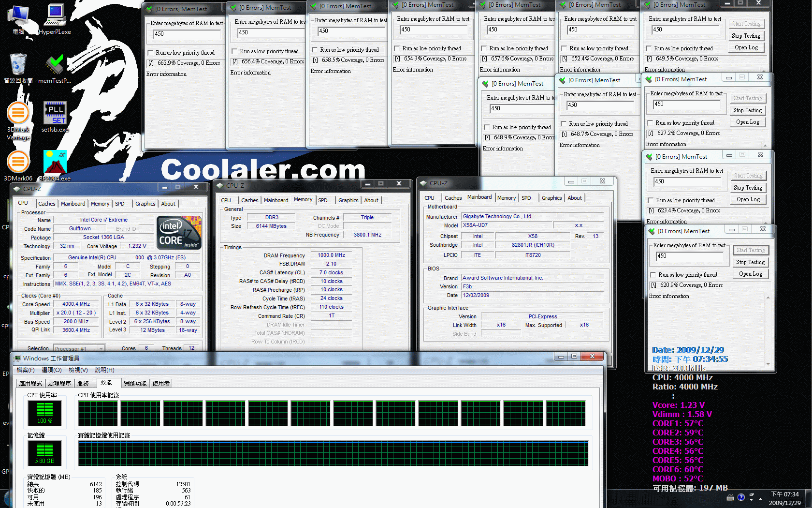The image size is (812, 508).
Task: Click the motherboard Model value X58A-UD7
Action: 507,225
